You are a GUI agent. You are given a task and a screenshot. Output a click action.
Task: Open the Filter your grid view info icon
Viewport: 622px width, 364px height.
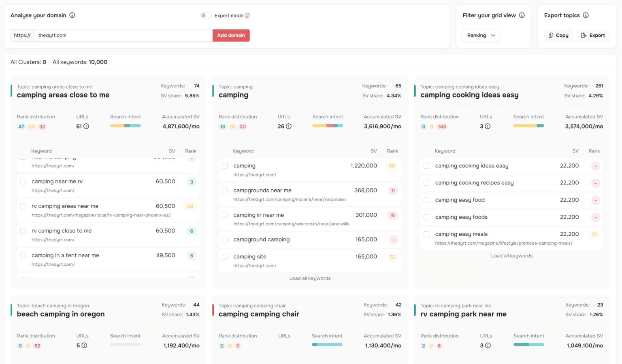(522, 15)
